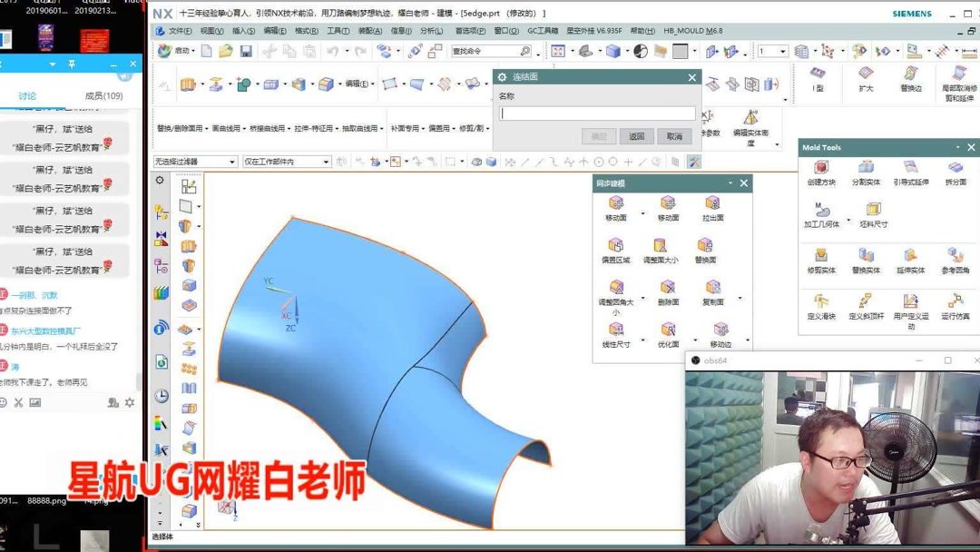Select the 分割实体 tool in Mold Tools
The image size is (980, 552).
[864, 168]
